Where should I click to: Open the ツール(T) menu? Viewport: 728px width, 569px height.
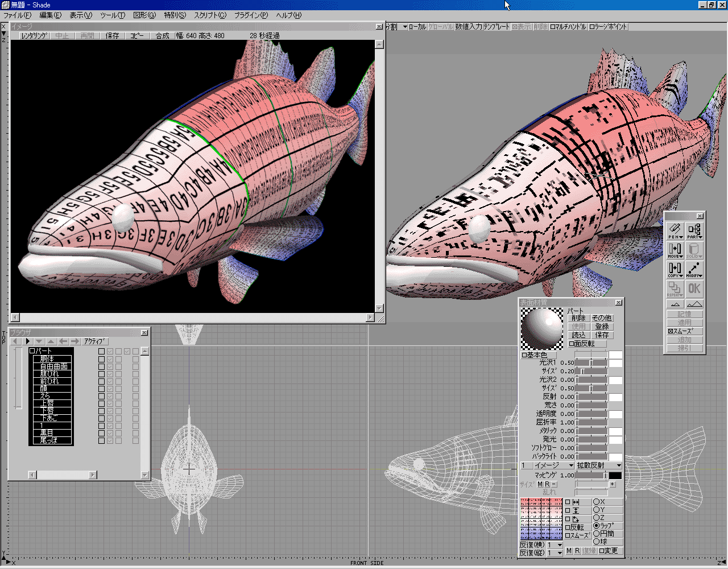pos(112,15)
